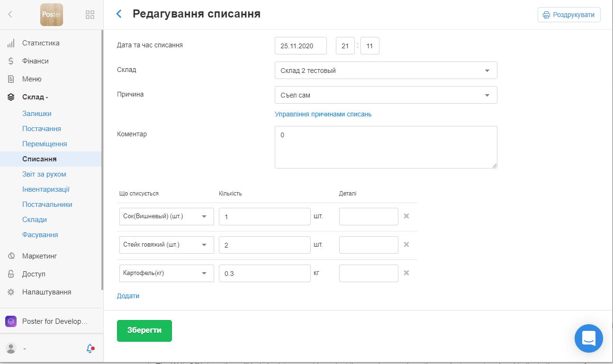Click the Фінанси dollar icon

click(x=10, y=61)
